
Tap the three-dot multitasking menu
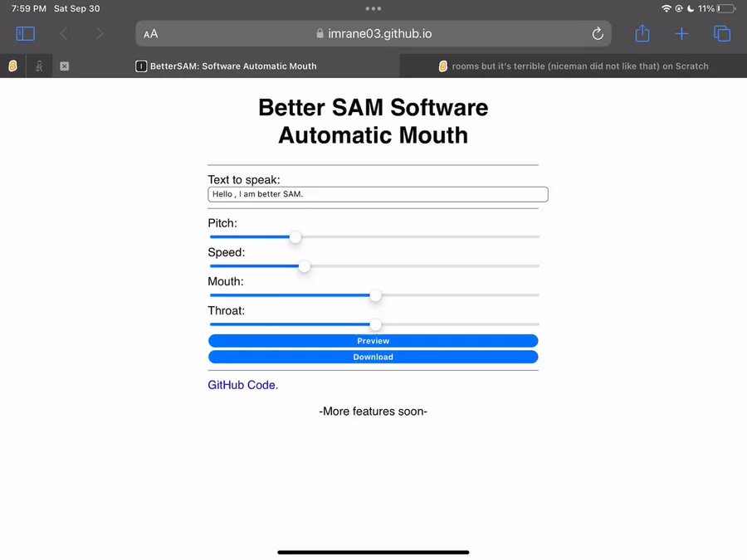(373, 8)
